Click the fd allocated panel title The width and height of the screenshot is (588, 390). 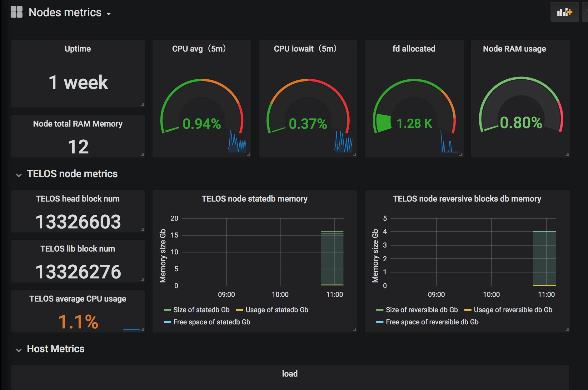click(414, 49)
